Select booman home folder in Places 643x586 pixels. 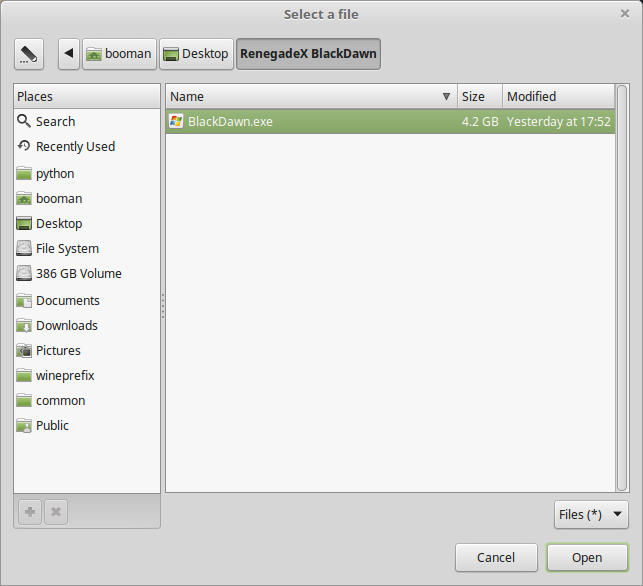[87, 198]
